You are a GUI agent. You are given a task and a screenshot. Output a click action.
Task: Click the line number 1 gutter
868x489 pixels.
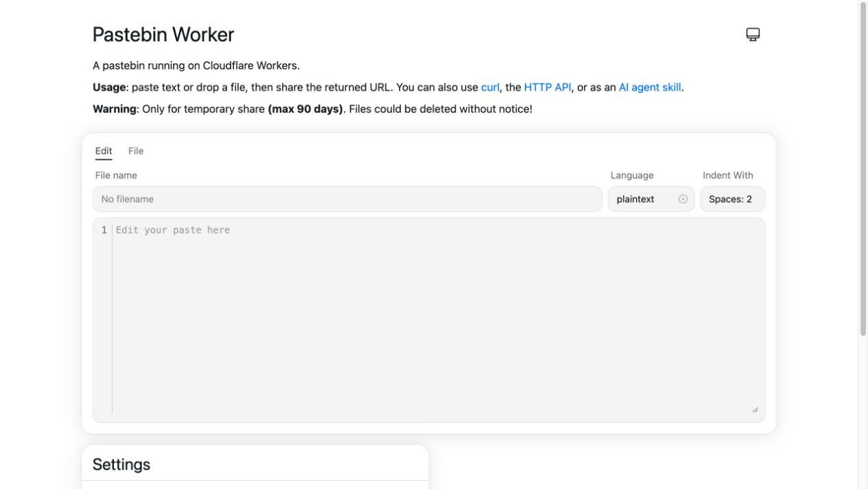(104, 230)
